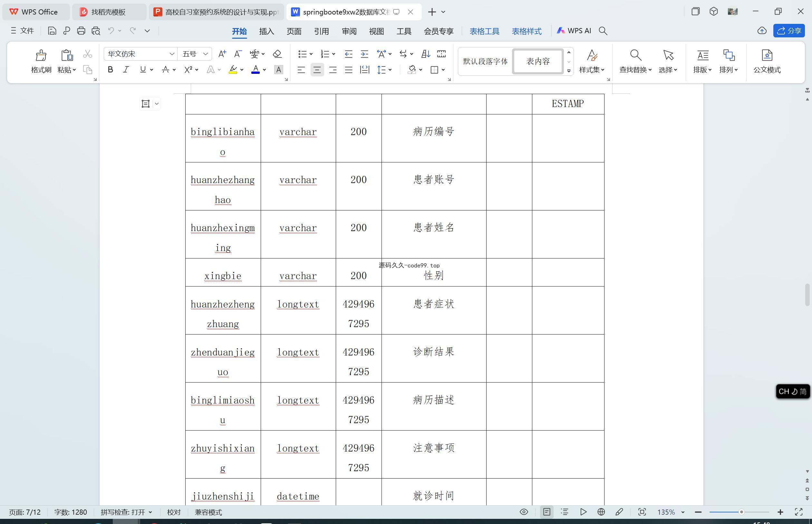Open the Table Tools (表格工具) tab
Viewport: 812px width, 524px height.
(x=484, y=31)
